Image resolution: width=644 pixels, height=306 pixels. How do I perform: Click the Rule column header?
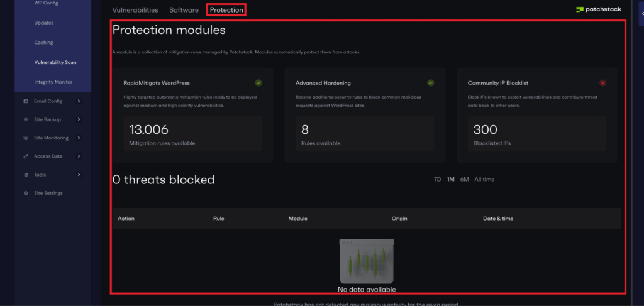pos(218,219)
